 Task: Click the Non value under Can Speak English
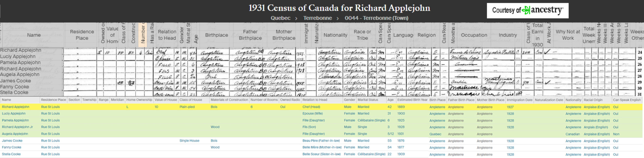pyautogui.click(x=616, y=134)
